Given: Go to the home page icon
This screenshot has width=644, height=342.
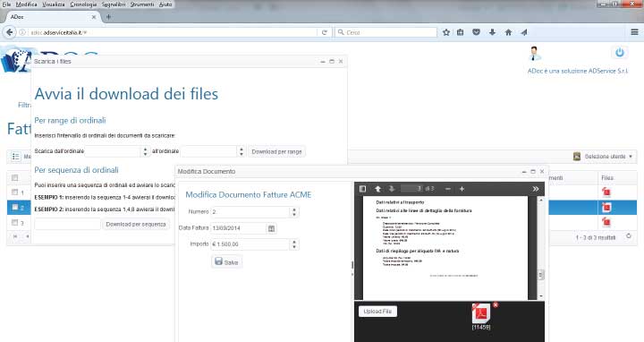Looking at the screenshot, I should tap(508, 32).
